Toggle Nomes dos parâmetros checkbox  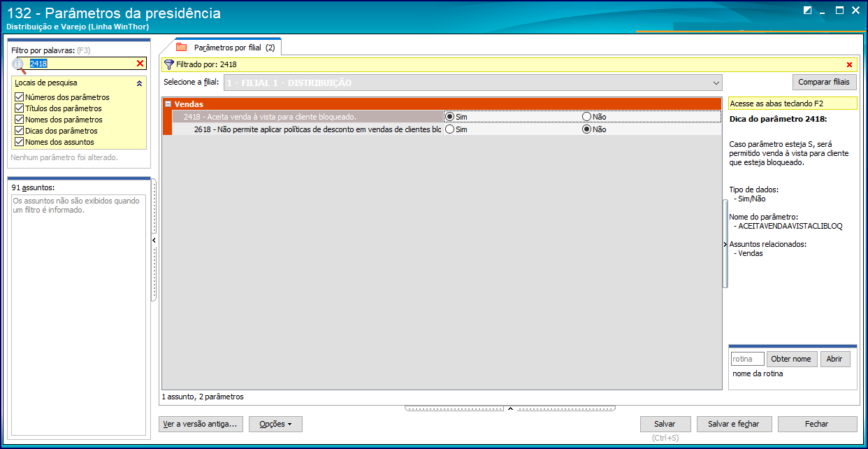click(19, 120)
